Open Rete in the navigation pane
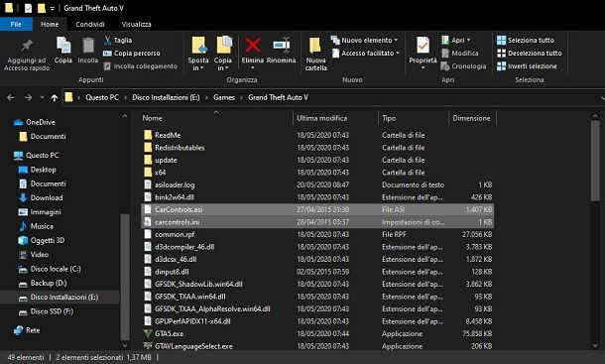The width and height of the screenshot is (605, 364). click(26, 330)
